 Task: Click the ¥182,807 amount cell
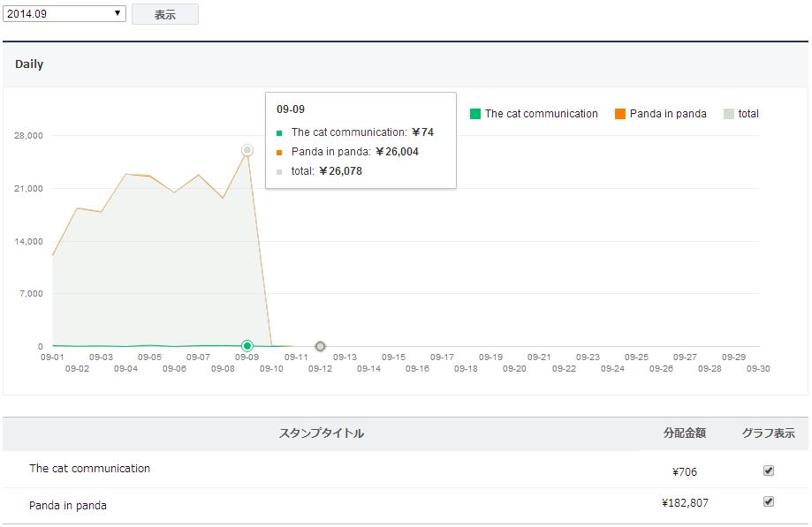pos(685,502)
